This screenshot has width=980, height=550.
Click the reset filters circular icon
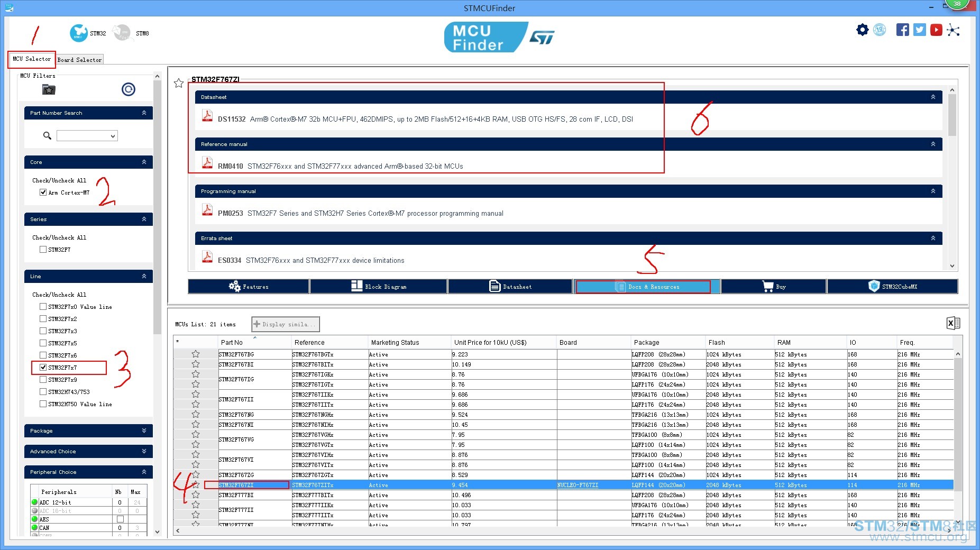(128, 89)
